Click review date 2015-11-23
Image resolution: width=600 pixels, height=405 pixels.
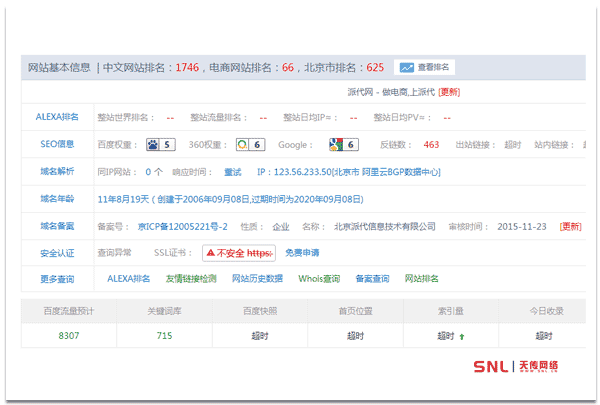[522, 227]
